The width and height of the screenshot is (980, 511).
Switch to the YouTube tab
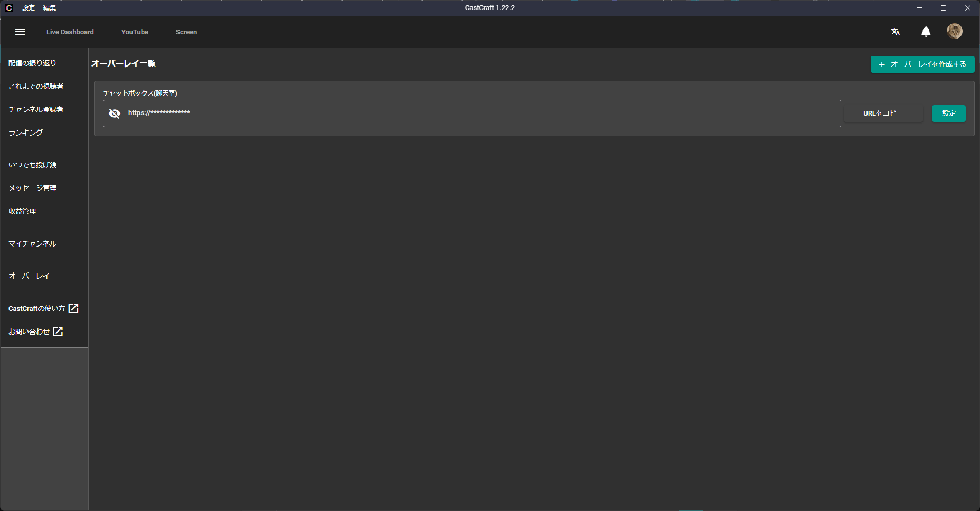135,32
